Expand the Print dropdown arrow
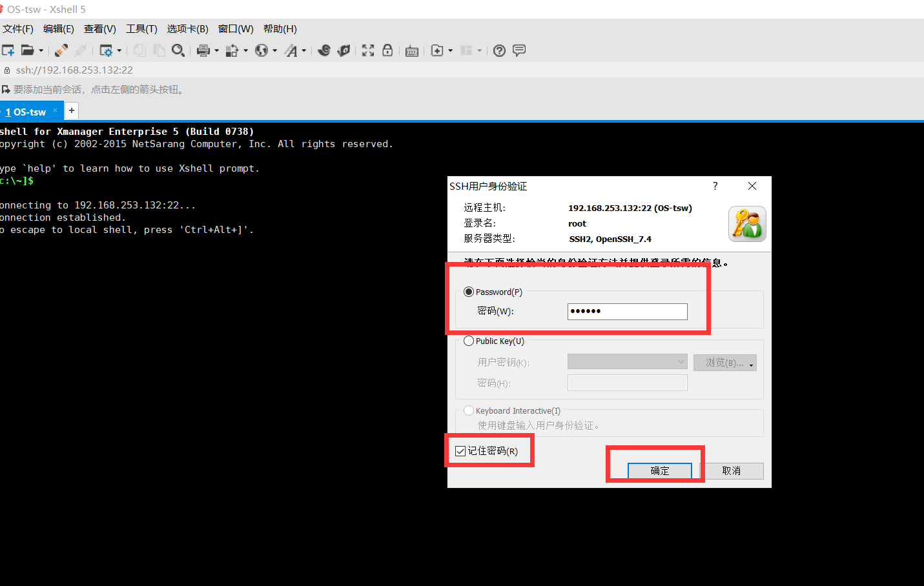The height and width of the screenshot is (586, 924). pyautogui.click(x=217, y=50)
